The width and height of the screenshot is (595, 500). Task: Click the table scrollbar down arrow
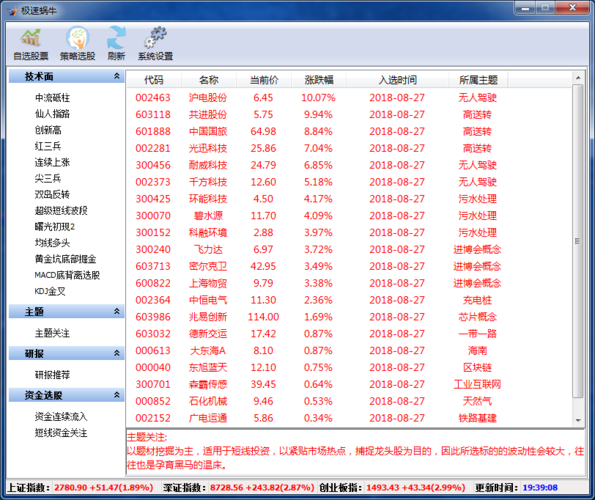pyautogui.click(x=578, y=420)
